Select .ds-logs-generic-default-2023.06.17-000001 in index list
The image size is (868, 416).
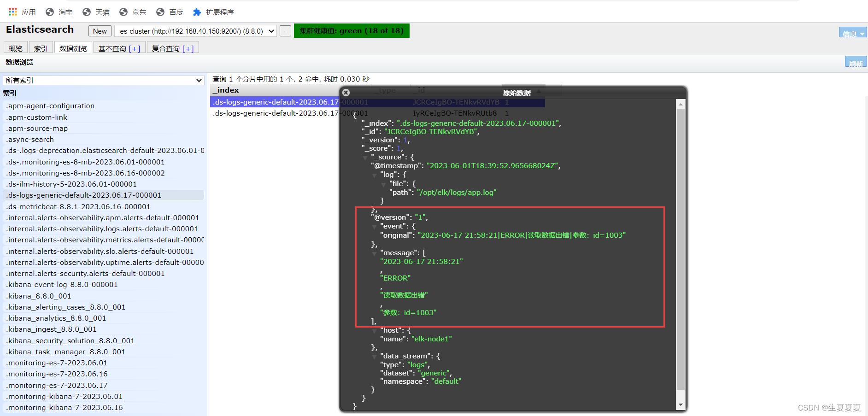[x=103, y=195]
